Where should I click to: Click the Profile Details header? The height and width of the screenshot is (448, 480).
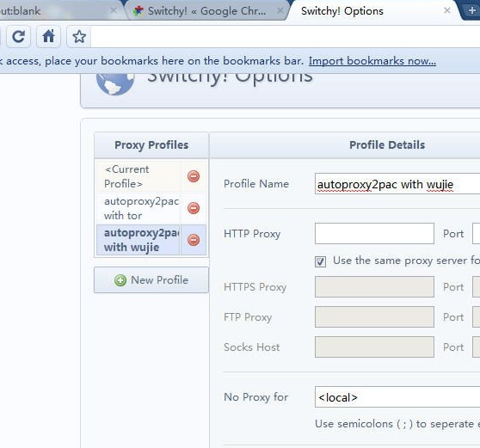(x=387, y=145)
